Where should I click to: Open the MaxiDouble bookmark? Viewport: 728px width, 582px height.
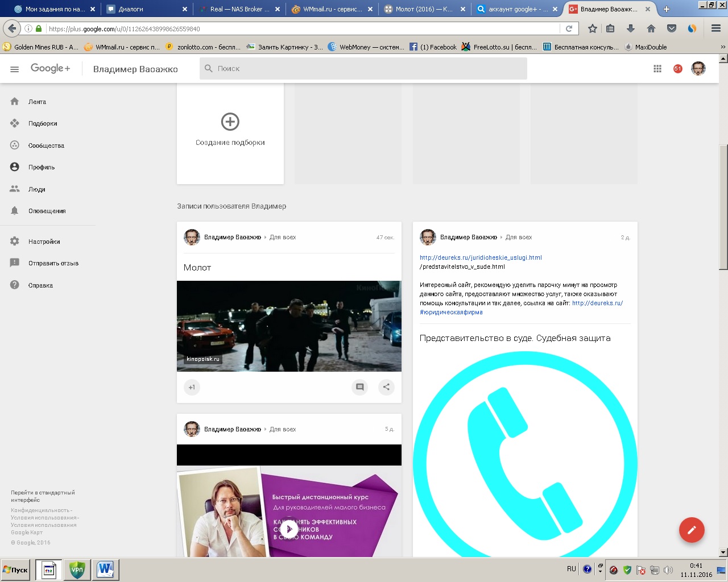point(646,47)
